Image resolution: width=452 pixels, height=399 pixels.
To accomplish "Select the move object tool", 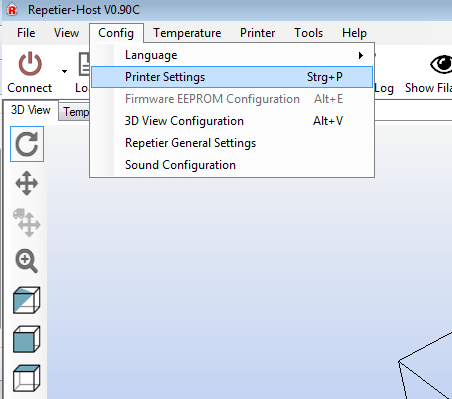I will (x=27, y=223).
